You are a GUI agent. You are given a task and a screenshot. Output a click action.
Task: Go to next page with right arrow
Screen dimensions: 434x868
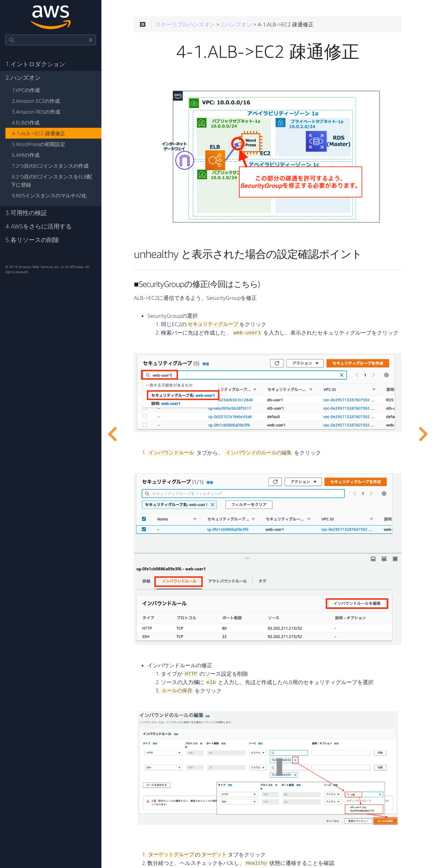tap(423, 434)
